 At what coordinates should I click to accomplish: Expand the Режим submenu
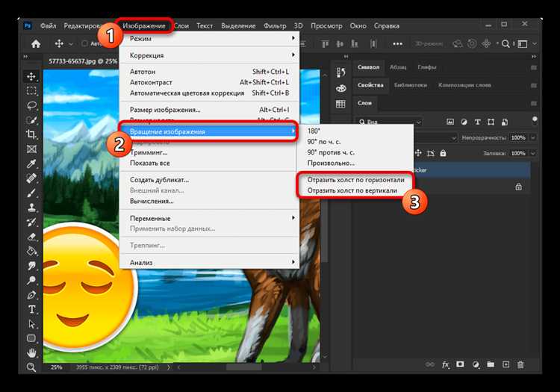pos(209,38)
